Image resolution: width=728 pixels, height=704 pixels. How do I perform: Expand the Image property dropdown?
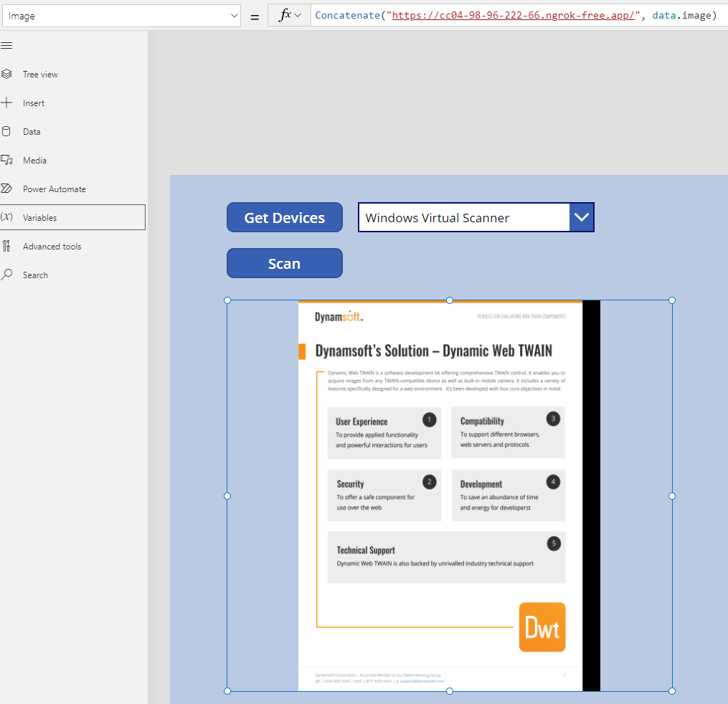234,16
